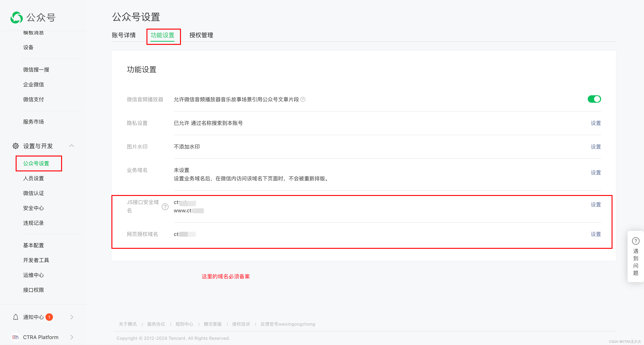The width and height of the screenshot is (644, 345).
Task: Select the 功能设置 tab
Action: click(162, 35)
